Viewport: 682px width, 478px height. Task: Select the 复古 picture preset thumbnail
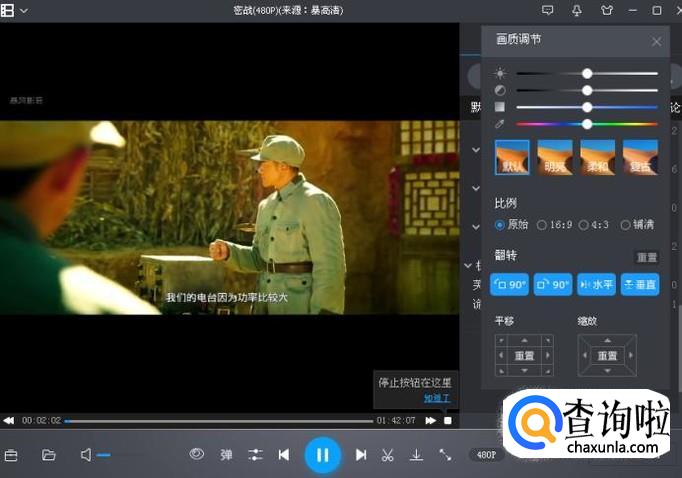(x=640, y=157)
